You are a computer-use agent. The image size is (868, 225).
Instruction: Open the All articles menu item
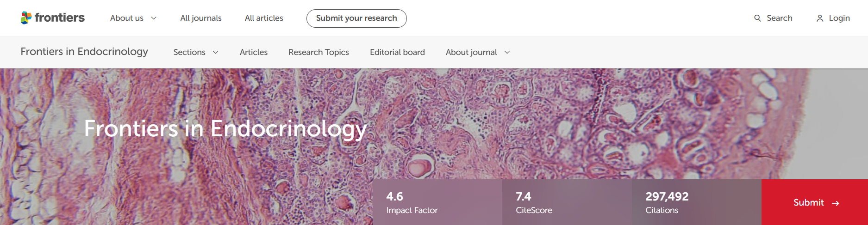264,18
